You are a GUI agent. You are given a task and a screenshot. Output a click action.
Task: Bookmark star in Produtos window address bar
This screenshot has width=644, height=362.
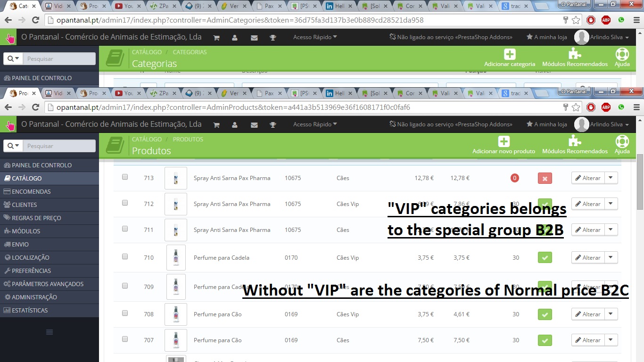pyautogui.click(x=576, y=107)
